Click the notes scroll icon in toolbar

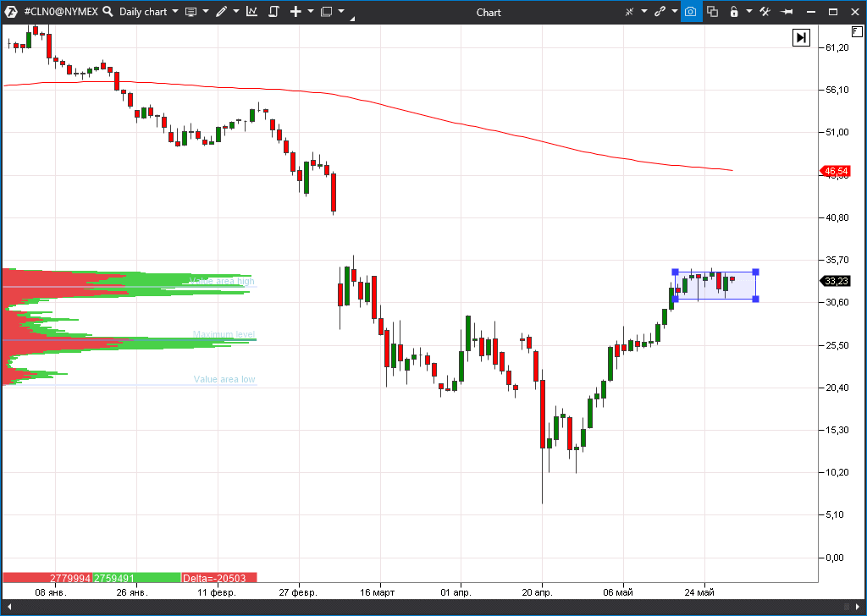273,12
